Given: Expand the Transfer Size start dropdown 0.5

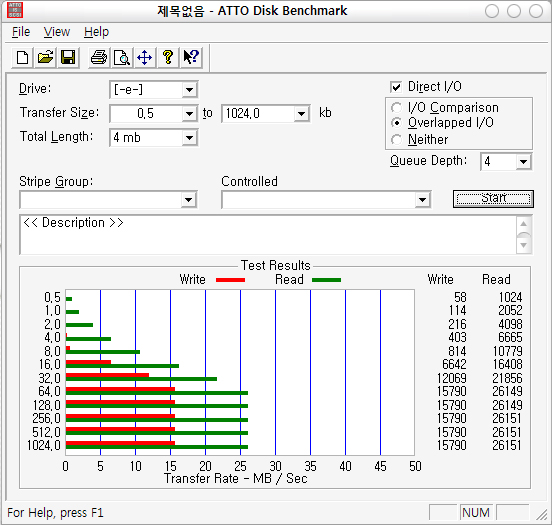Looking at the screenshot, I should click(189, 113).
